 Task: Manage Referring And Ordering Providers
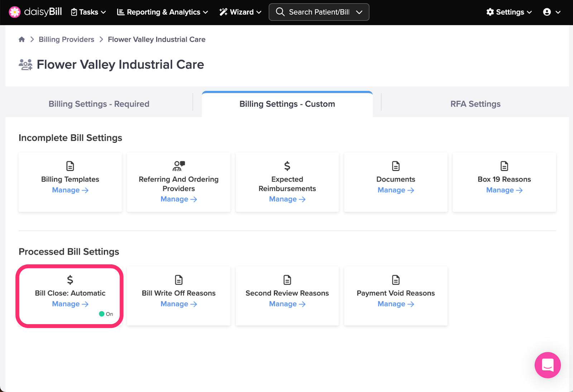[179, 199]
